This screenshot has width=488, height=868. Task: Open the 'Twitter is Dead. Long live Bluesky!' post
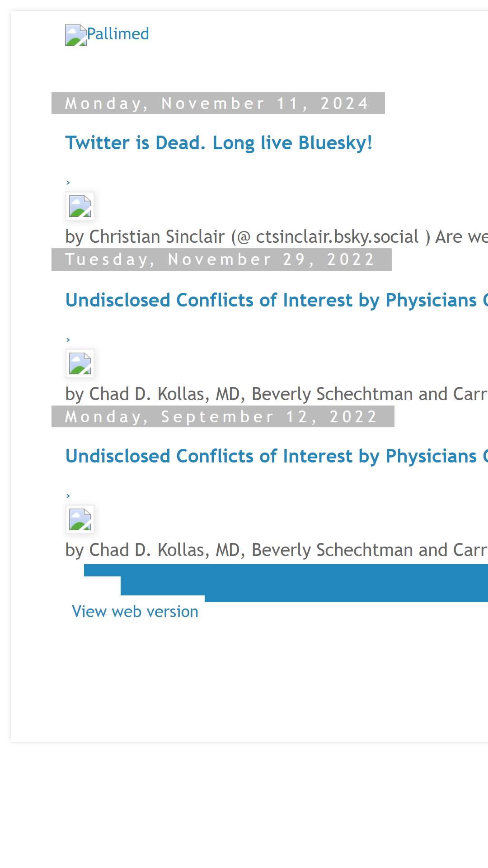coord(219,143)
